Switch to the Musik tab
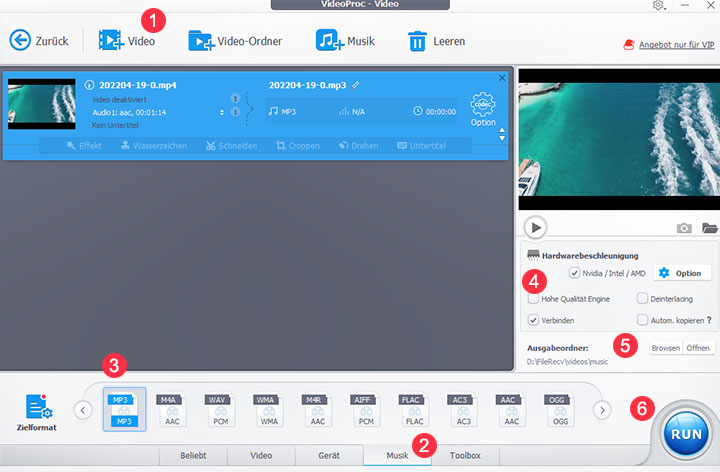 pyautogui.click(x=397, y=455)
